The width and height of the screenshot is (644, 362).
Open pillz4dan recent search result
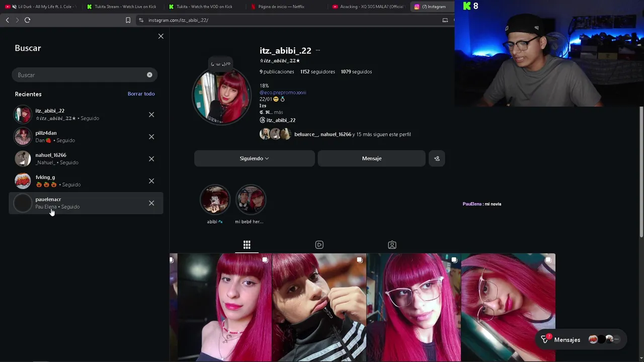86,137
